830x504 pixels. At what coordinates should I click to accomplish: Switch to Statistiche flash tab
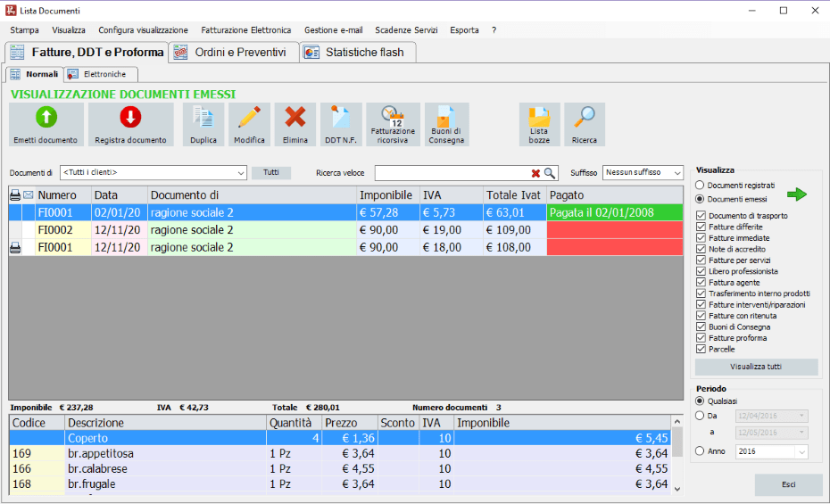357,53
